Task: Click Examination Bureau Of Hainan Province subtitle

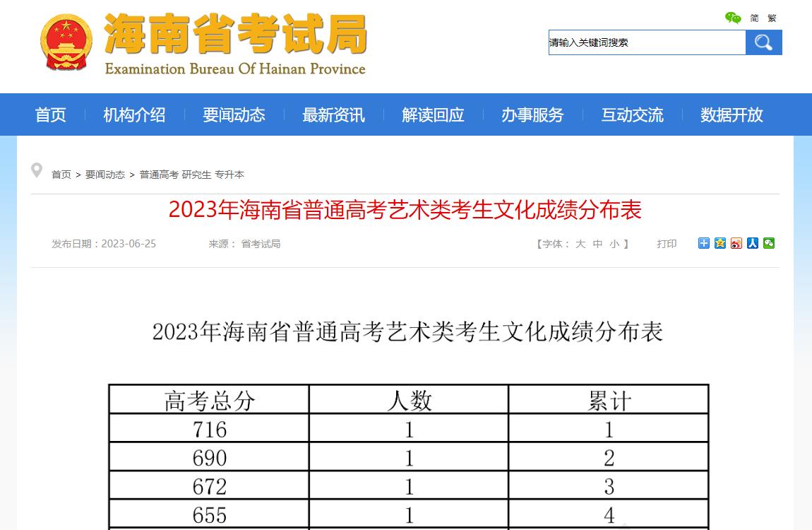Action: pyautogui.click(x=235, y=69)
